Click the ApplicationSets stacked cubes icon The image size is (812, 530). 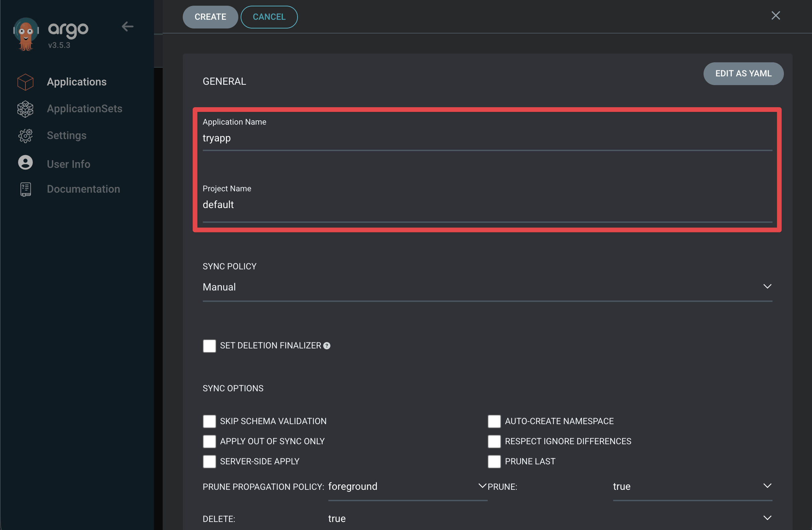[x=25, y=109]
